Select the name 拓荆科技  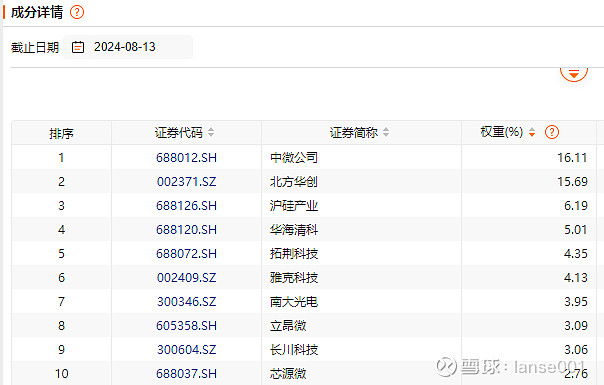(x=294, y=254)
